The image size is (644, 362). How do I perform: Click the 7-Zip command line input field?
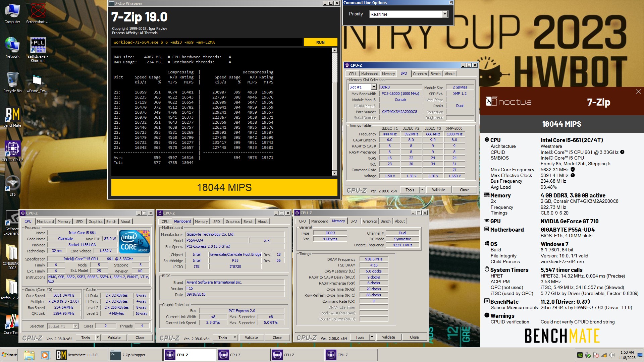(x=207, y=42)
